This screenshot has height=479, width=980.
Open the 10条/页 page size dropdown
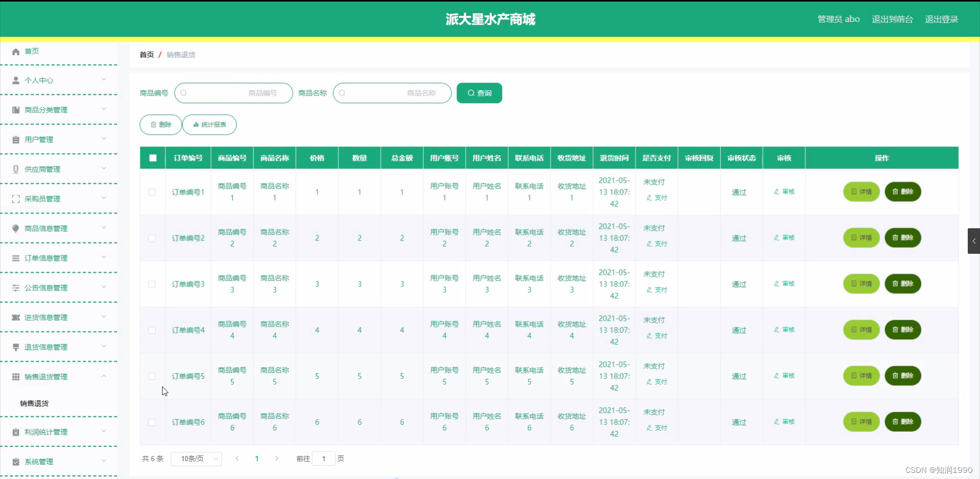pos(197,459)
